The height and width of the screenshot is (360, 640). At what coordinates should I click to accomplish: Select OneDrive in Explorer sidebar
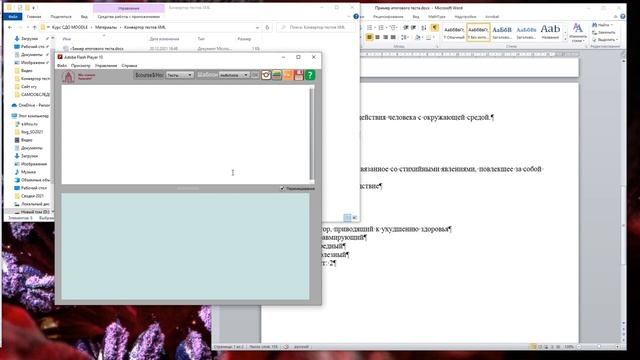[31, 105]
